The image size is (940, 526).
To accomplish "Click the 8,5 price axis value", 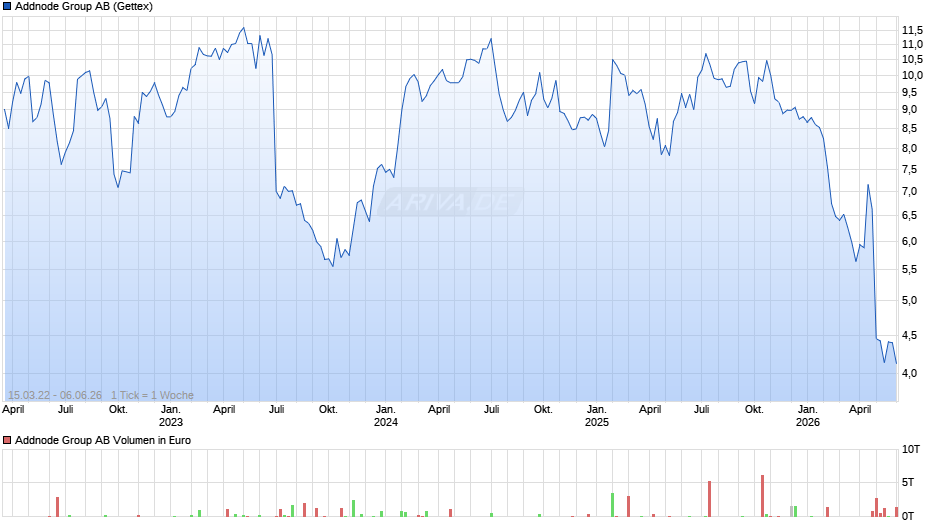I will [909, 128].
